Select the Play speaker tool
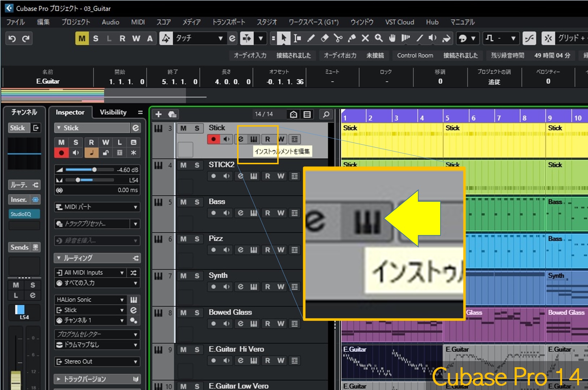588x390 pixels. [x=433, y=38]
